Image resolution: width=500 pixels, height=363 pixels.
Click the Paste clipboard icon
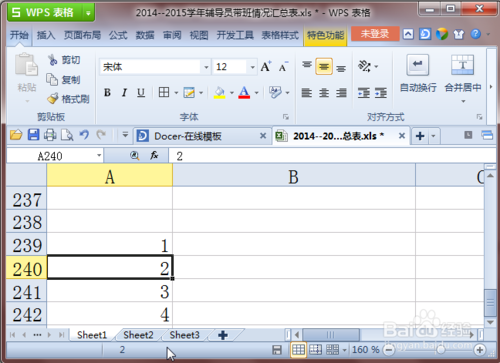[x=26, y=65]
